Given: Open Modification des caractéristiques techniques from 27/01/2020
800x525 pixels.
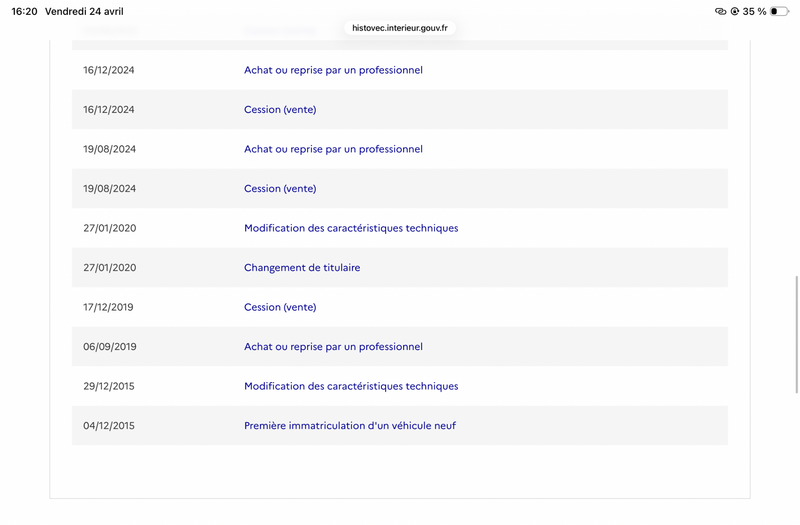Looking at the screenshot, I should tap(351, 228).
